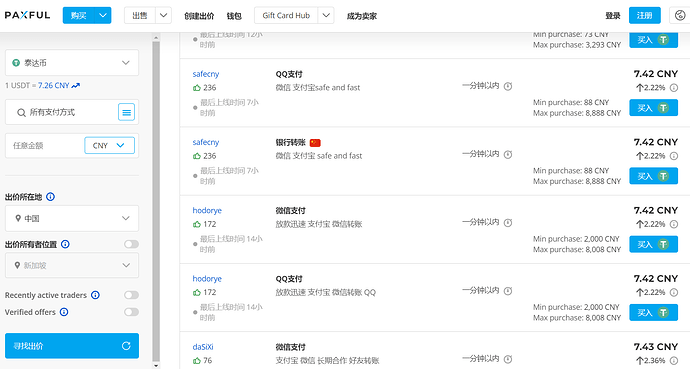Image resolution: width=690 pixels, height=369 pixels.
Task: Open language globe icon in header
Action: coord(679,15)
